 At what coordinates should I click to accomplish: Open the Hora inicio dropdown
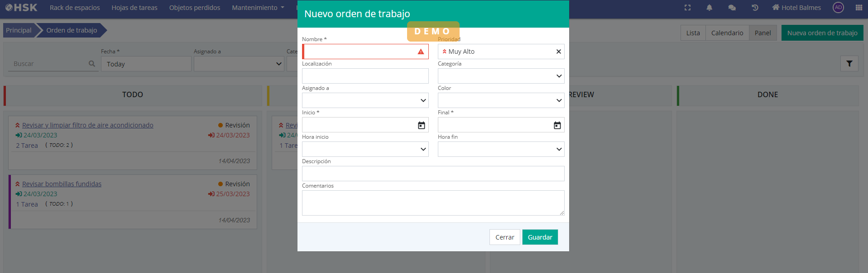tap(365, 149)
